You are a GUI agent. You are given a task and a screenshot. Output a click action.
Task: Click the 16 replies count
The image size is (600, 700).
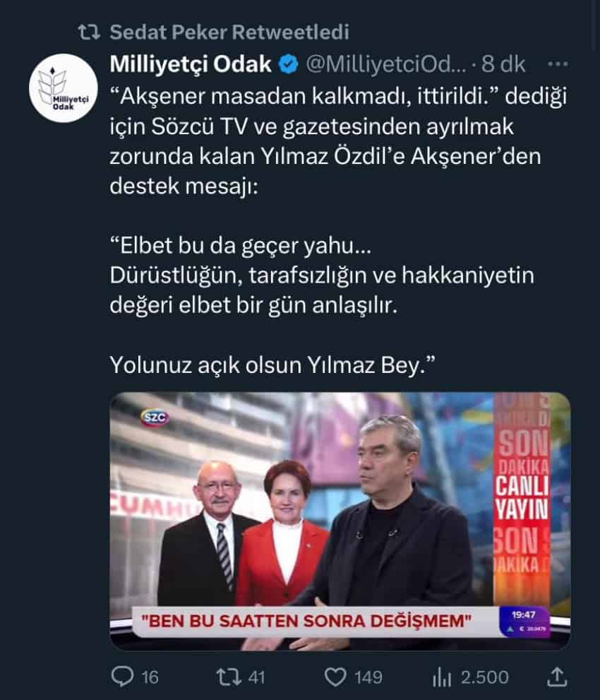coord(150,677)
